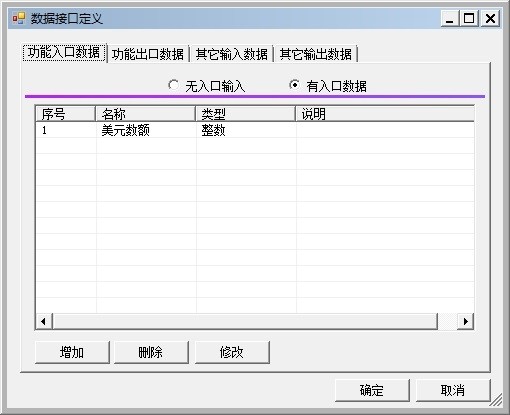Click the 类型 column header
The width and height of the screenshot is (510, 415).
tap(246, 114)
